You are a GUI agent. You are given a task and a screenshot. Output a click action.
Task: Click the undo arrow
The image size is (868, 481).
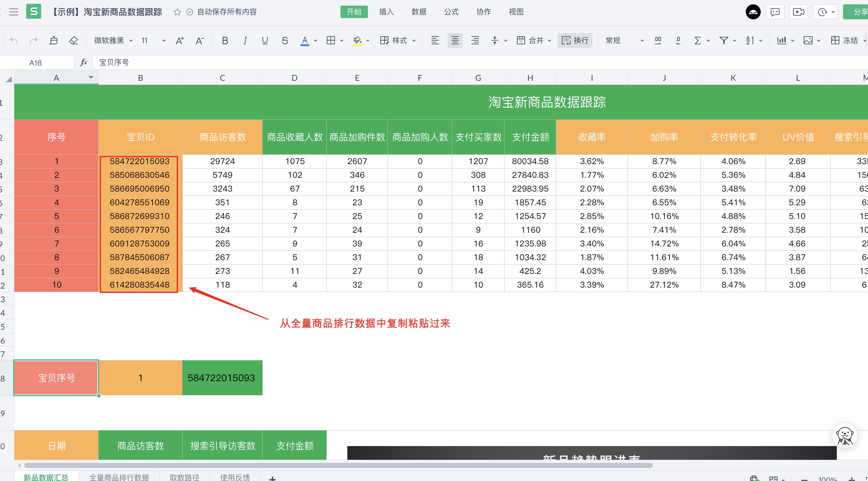click(14, 41)
